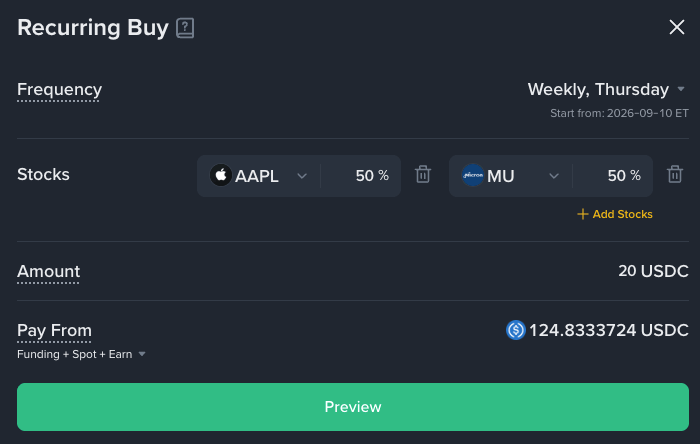The width and height of the screenshot is (700, 444).
Task: Expand the AAPL stock selector chevron
Action: tap(302, 176)
